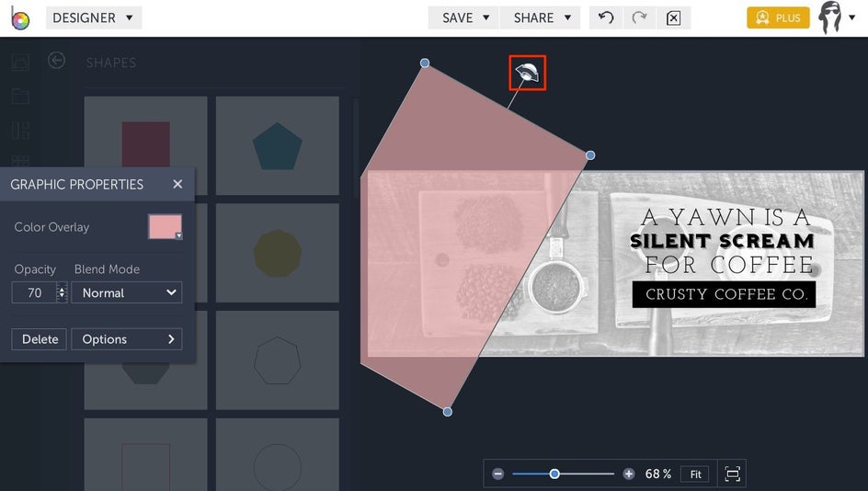This screenshot has width=868, height=491.
Task: Select the teal pentagon shape thumbnail
Action: (278, 145)
